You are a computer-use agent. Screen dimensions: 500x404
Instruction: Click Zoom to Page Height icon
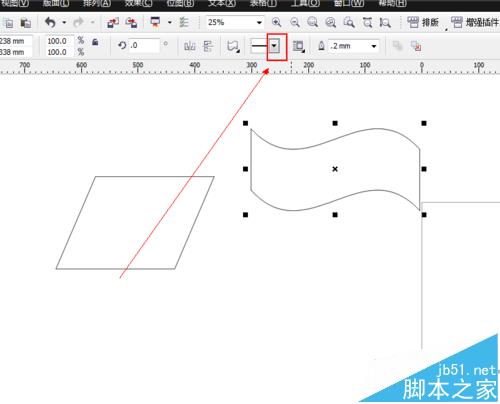(x=385, y=22)
